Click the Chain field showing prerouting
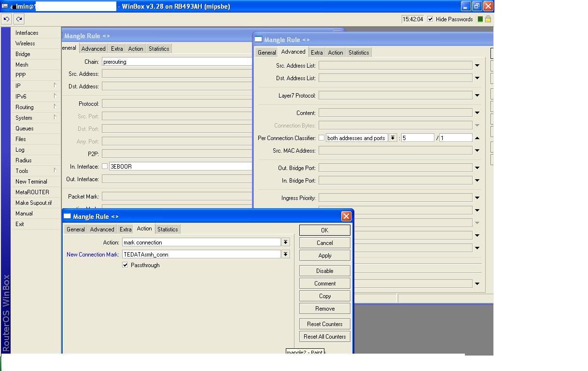The width and height of the screenshot is (588, 371). (x=177, y=62)
